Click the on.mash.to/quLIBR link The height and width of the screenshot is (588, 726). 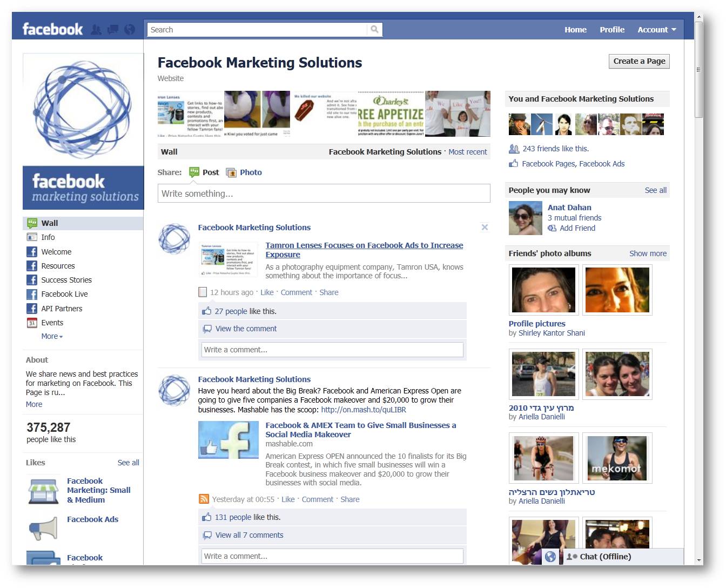tap(364, 410)
